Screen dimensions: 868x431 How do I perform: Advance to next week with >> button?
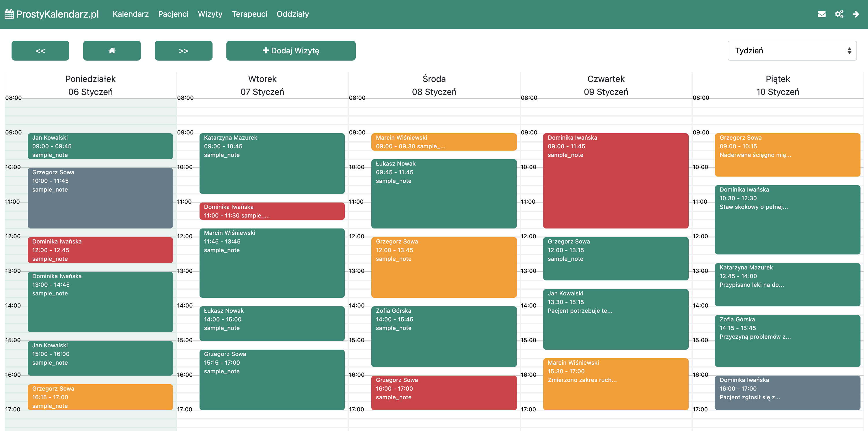tap(183, 50)
